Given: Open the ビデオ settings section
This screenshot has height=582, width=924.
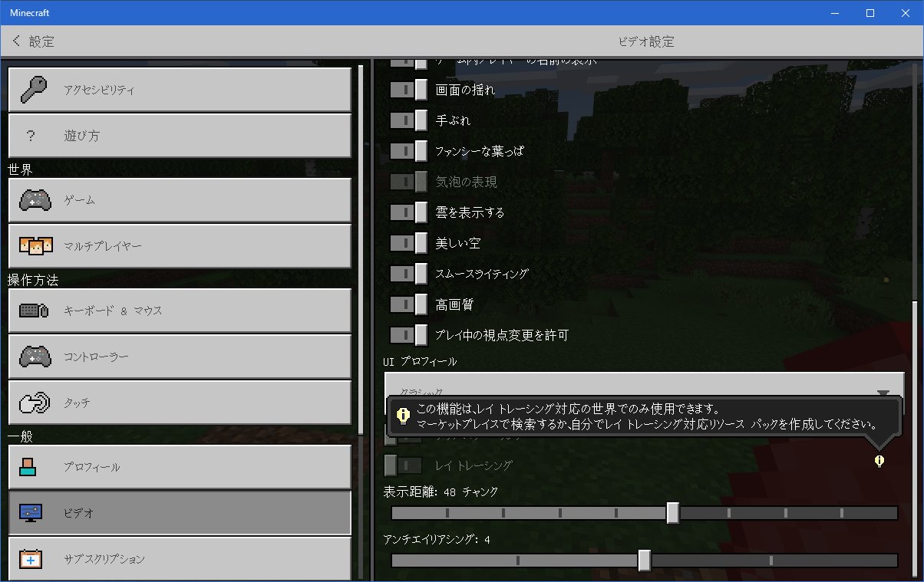Looking at the screenshot, I should pos(180,513).
